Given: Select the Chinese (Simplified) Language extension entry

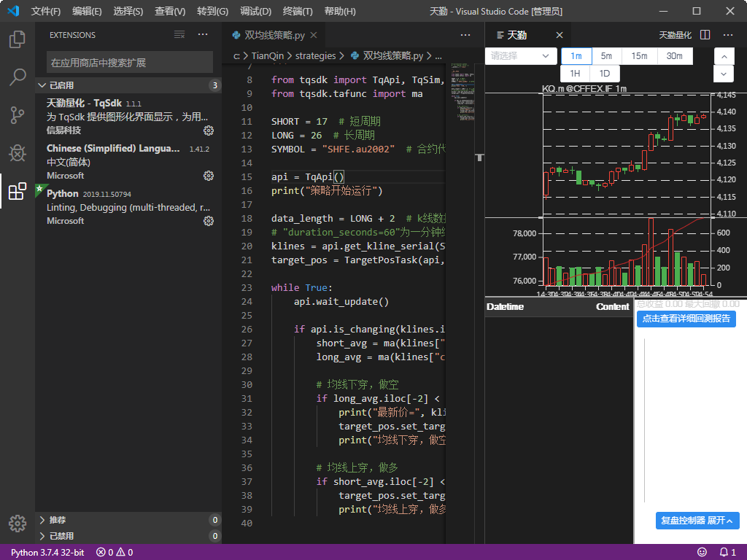Looking at the screenshot, I should (x=128, y=162).
